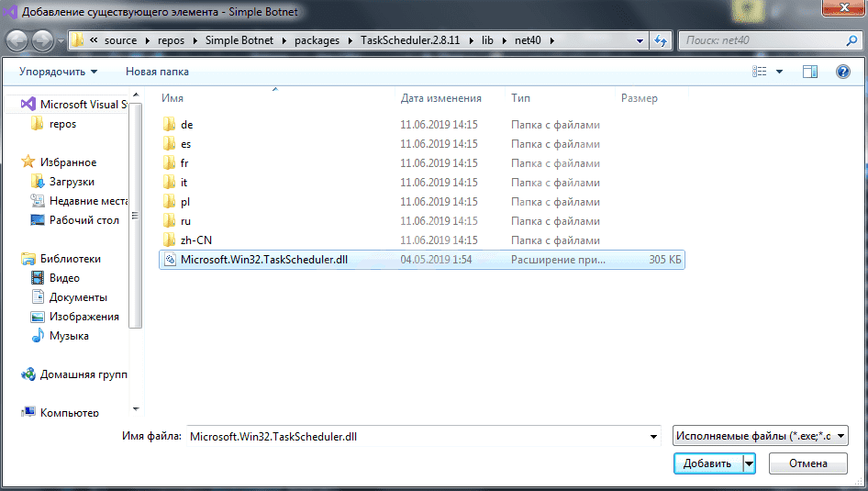Show hidden path with the « chevron
Viewport: 868px width, 491px height.
[94, 39]
